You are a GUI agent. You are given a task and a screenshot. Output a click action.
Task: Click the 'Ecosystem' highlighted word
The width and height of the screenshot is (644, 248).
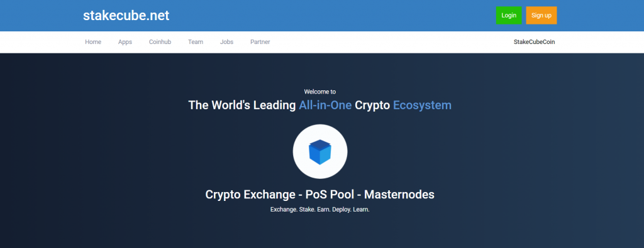[422, 105]
